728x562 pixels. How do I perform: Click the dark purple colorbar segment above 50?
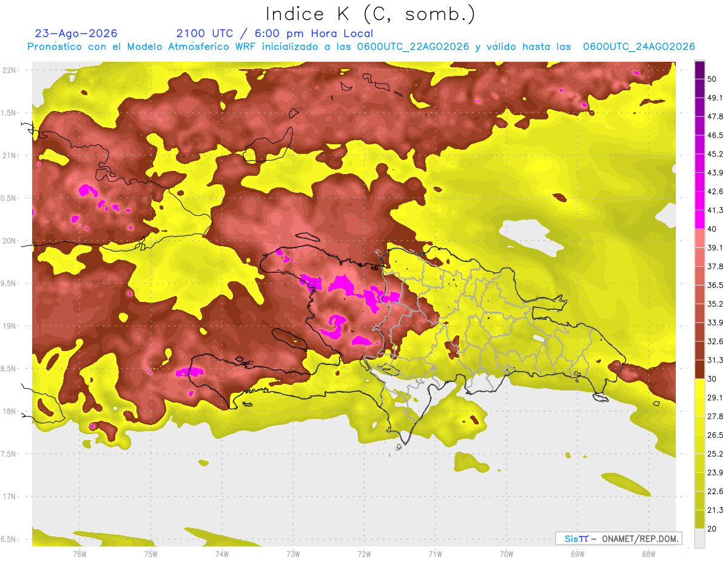[699, 70]
